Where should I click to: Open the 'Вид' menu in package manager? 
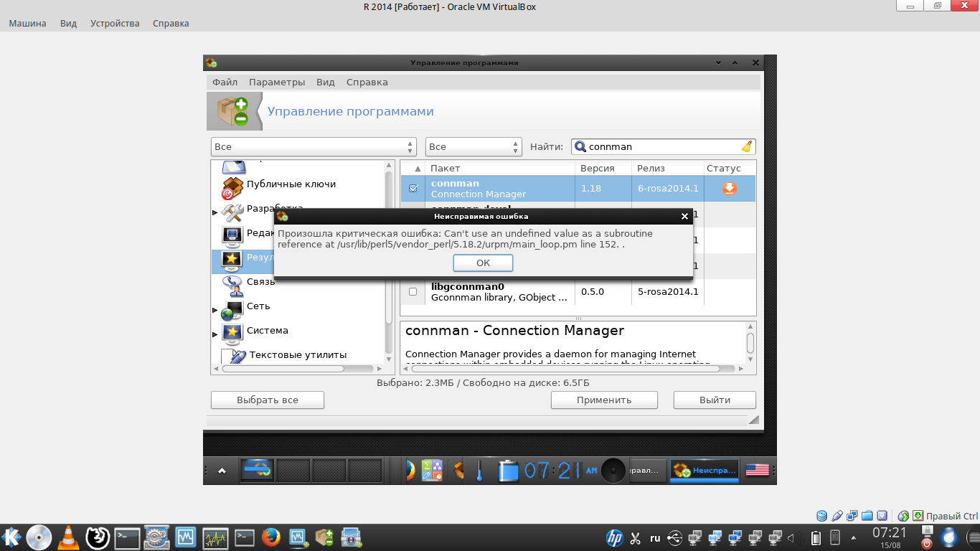[326, 82]
